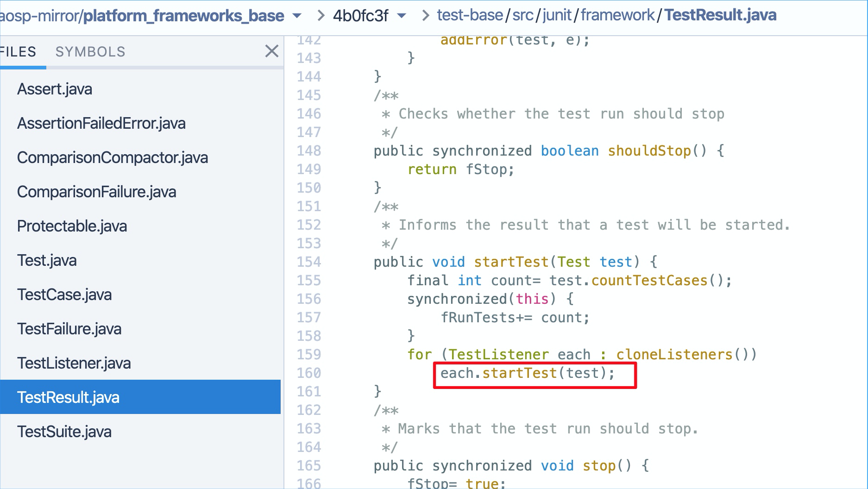Click the Test parameter type in startTest
This screenshot has height=489, width=868.
point(574,262)
